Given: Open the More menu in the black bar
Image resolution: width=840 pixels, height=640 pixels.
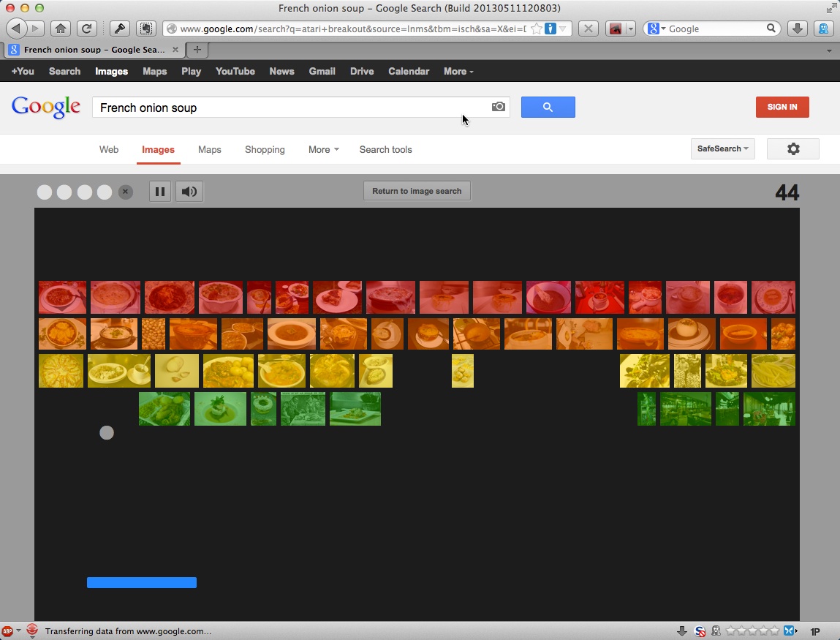Looking at the screenshot, I should click(458, 72).
